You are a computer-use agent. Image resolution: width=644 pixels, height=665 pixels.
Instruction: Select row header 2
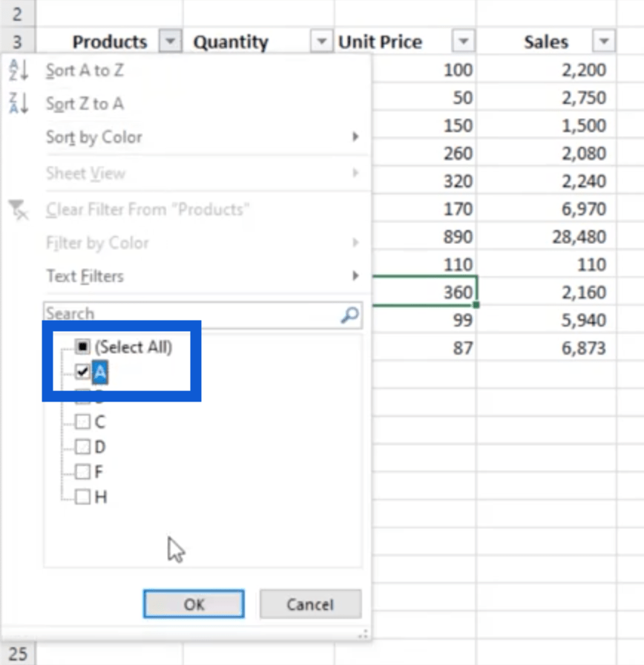[17, 14]
